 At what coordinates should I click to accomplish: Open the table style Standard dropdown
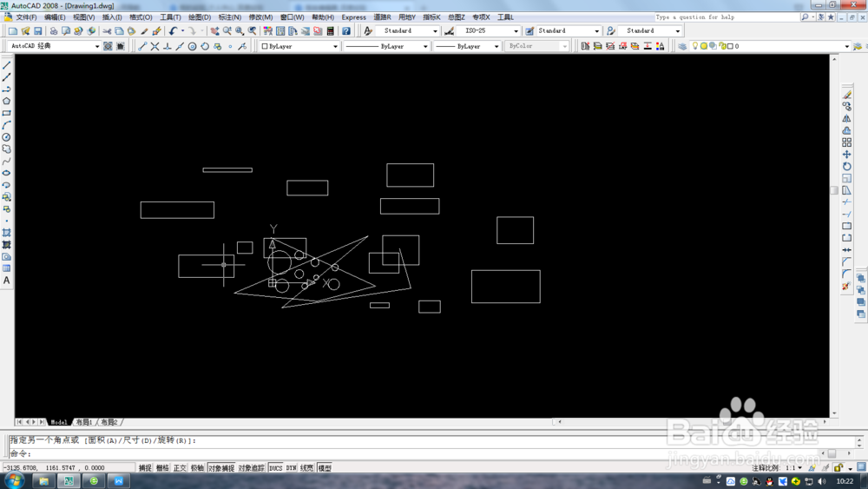coord(568,31)
